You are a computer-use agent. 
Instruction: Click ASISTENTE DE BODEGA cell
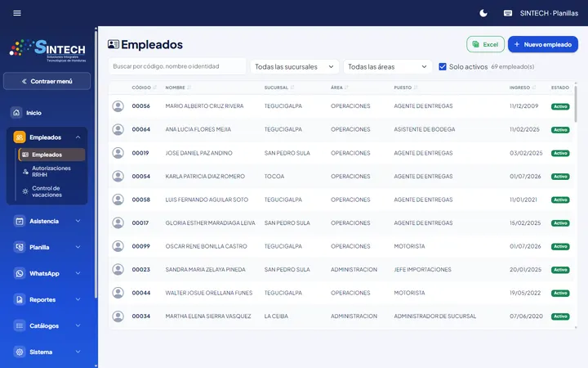pyautogui.click(x=424, y=129)
